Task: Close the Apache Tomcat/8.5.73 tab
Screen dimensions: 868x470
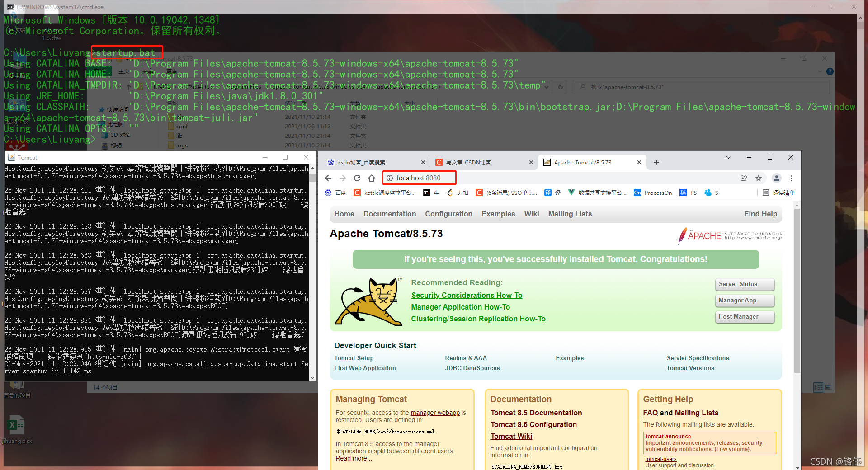Action: tap(639, 162)
